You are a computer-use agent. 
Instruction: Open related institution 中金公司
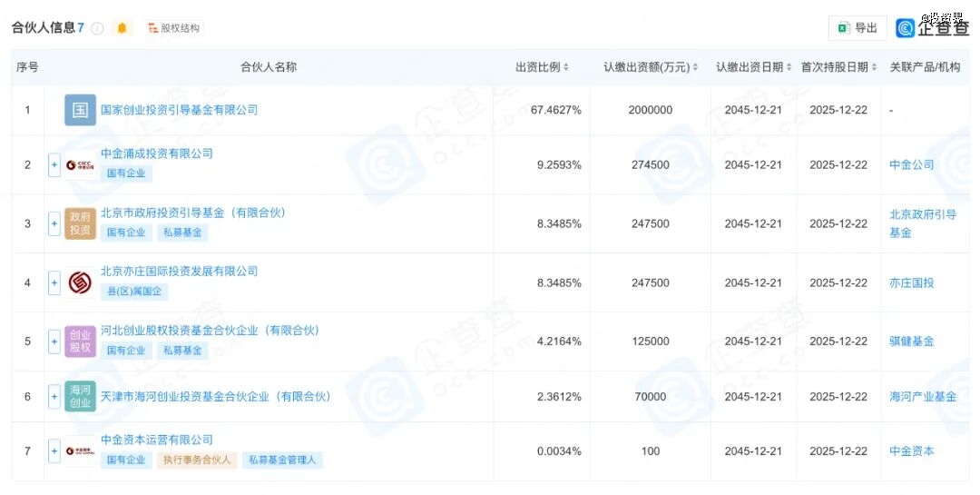911,164
